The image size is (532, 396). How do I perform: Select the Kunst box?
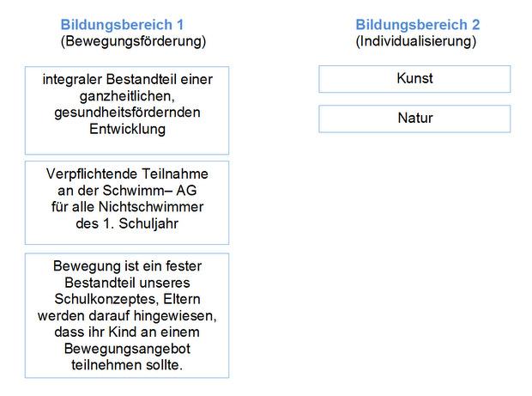(414, 79)
